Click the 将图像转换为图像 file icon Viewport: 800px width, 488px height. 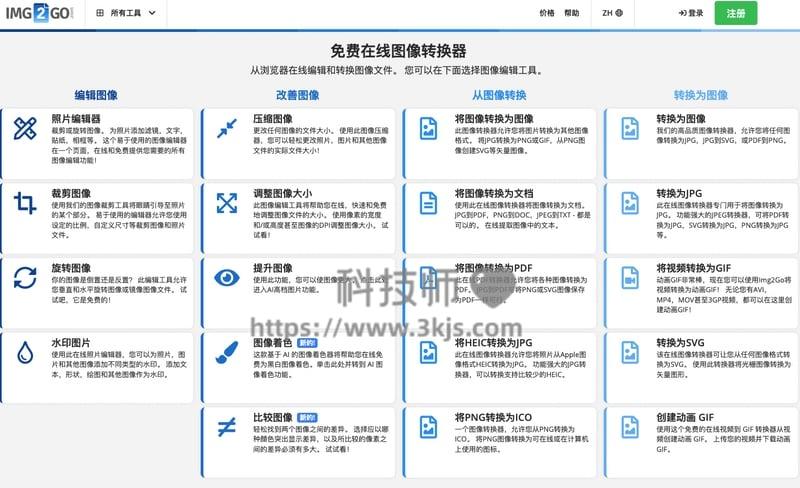point(428,129)
